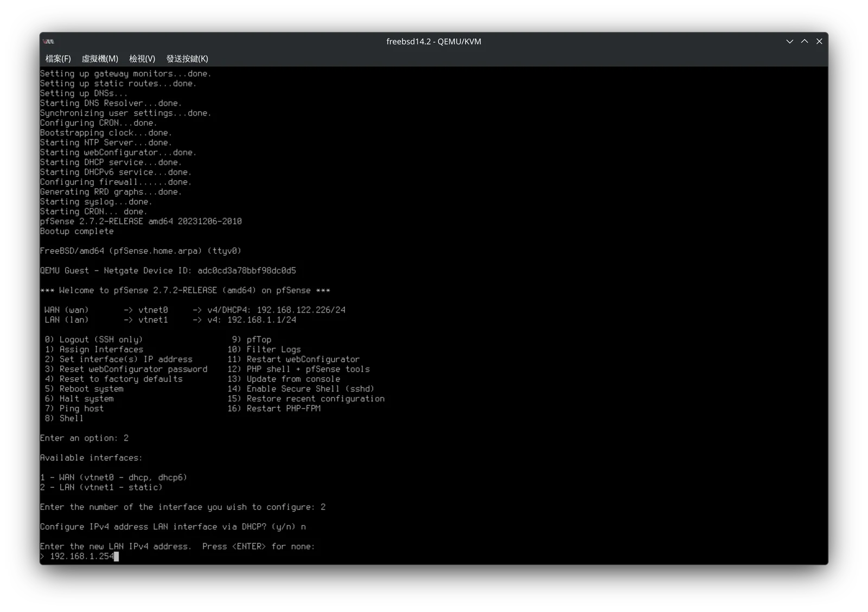
Task: Click the typed IP '192.168.1.254' at prompt
Action: tap(82, 556)
